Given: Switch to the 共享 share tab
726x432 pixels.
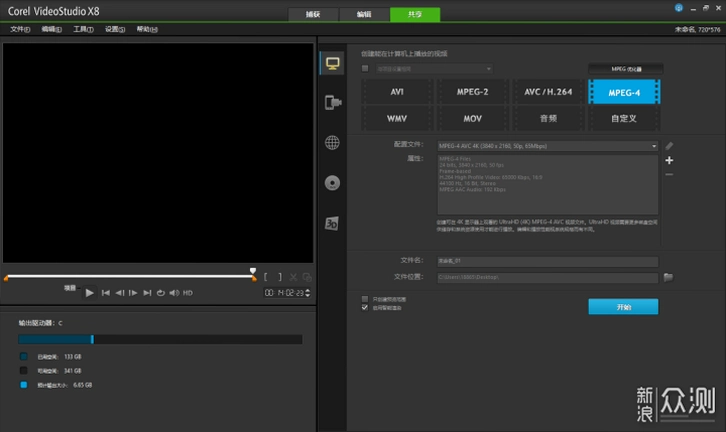Looking at the screenshot, I should click(415, 14).
